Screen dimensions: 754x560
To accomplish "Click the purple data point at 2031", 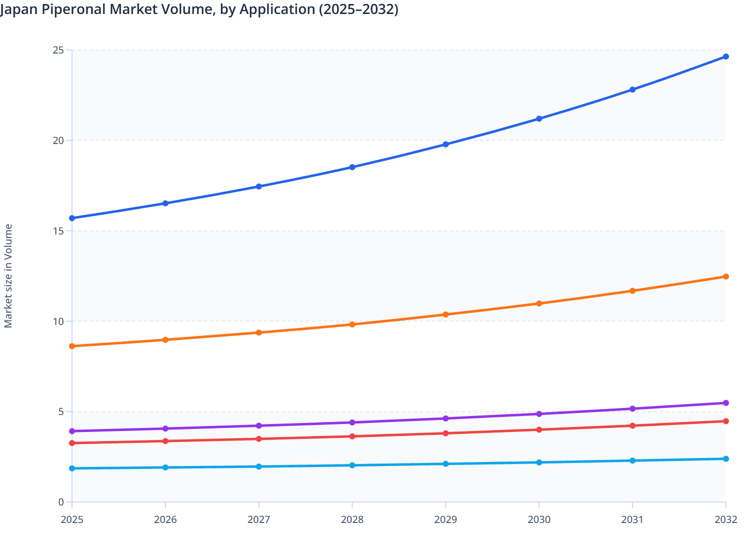I will tap(632, 408).
